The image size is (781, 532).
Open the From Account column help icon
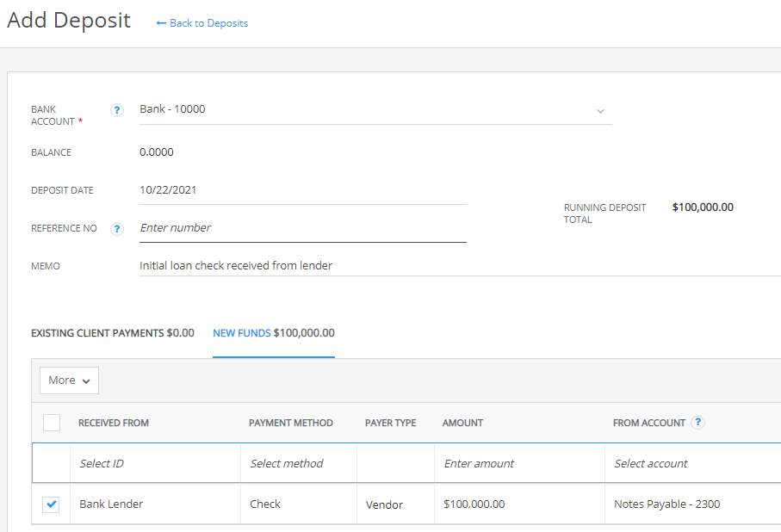point(697,423)
